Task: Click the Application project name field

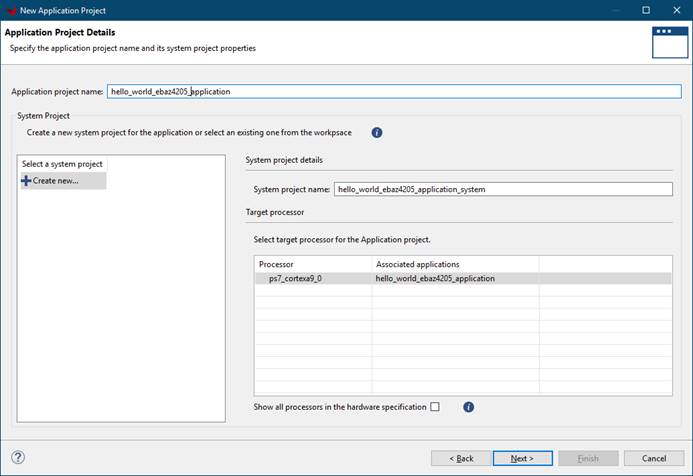Action: [x=392, y=91]
